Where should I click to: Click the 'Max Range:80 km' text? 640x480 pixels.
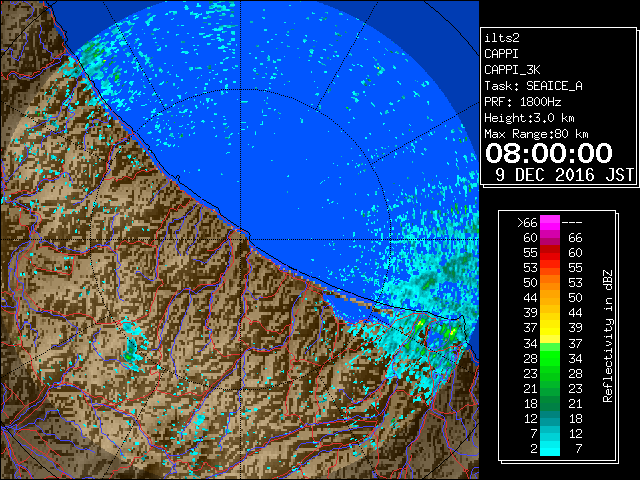[x=536, y=134]
